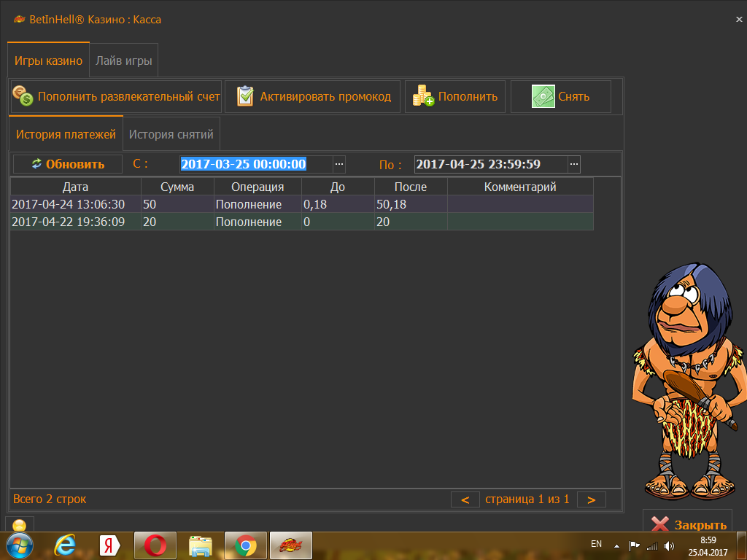The width and height of the screenshot is (747, 560).
Task: Click the green banknote Снять icon
Action: coord(543,96)
